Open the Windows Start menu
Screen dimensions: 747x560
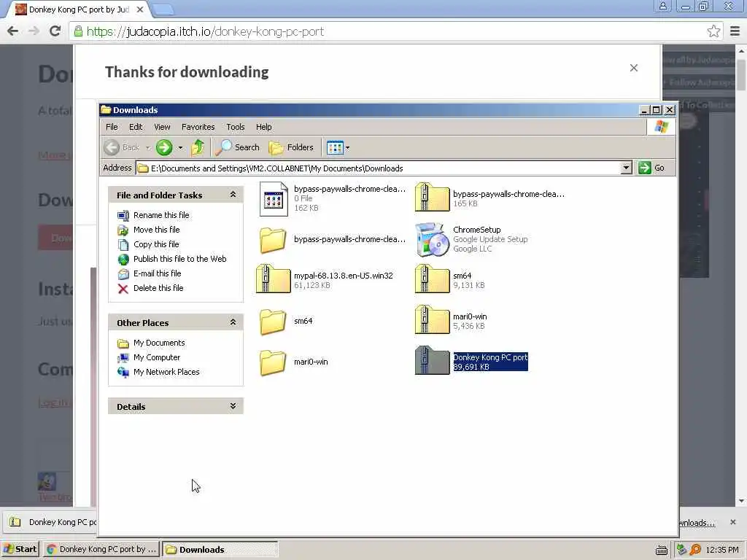20,549
